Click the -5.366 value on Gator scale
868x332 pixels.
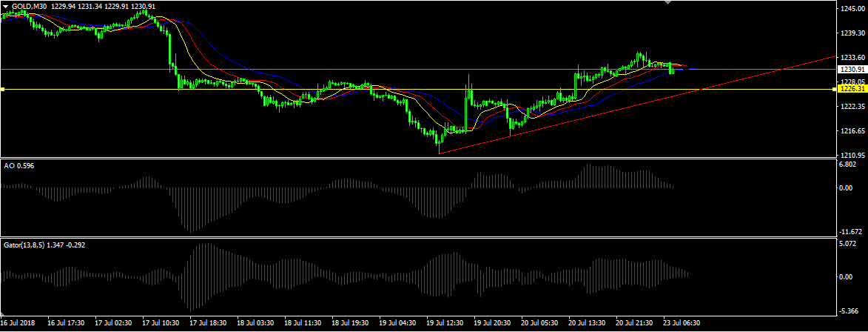coord(849,311)
